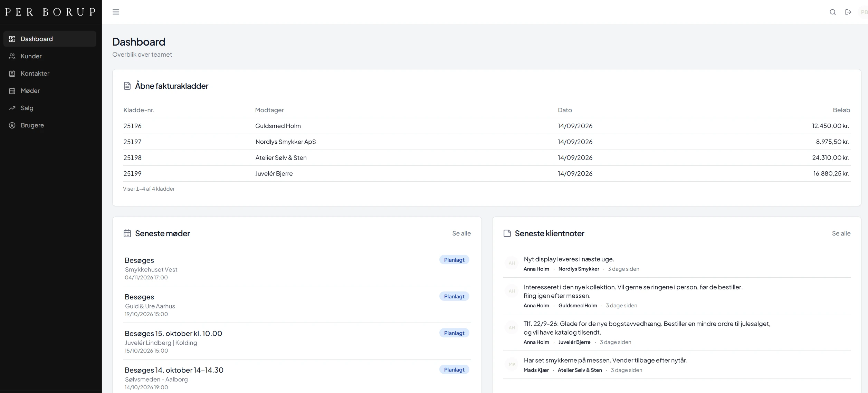Click Planlagt badge on Guld & Ure Aarhus
Viewport: 868px width, 393px height.
point(454,296)
